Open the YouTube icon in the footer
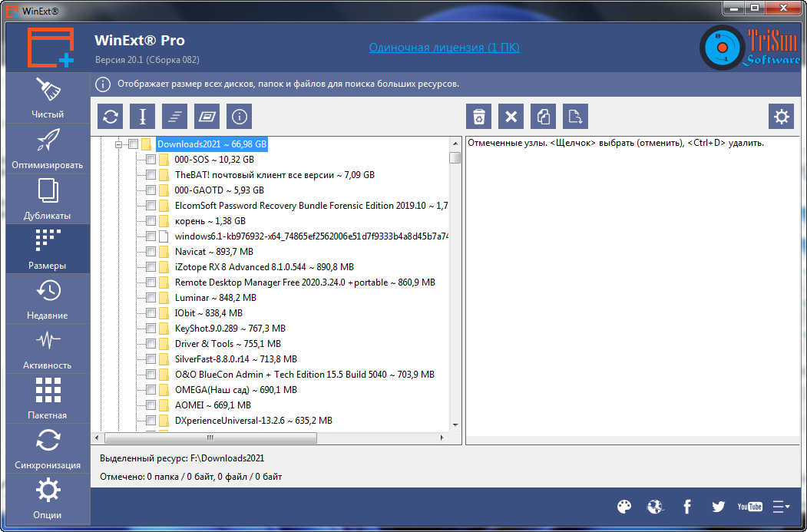The height and width of the screenshot is (532, 807). (750, 507)
